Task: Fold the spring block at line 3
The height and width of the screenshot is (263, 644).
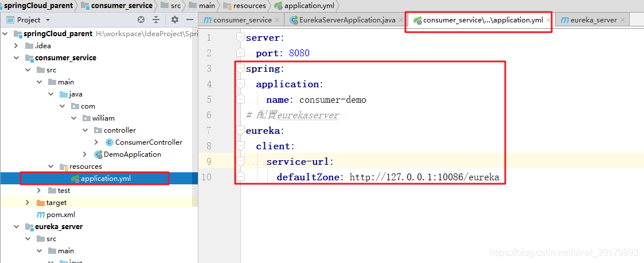Action: [240, 69]
